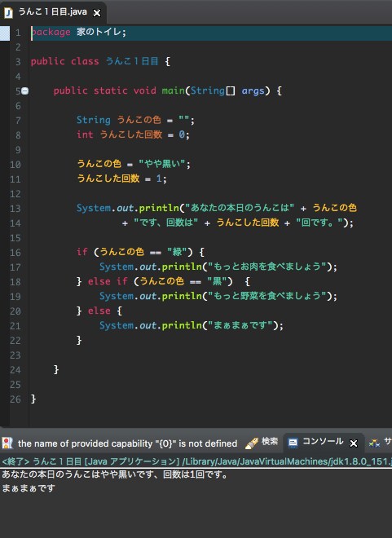Image resolution: width=392 pixels, height=538 pixels.
Task: Click the "黒" string on line 18
Action: (x=217, y=281)
